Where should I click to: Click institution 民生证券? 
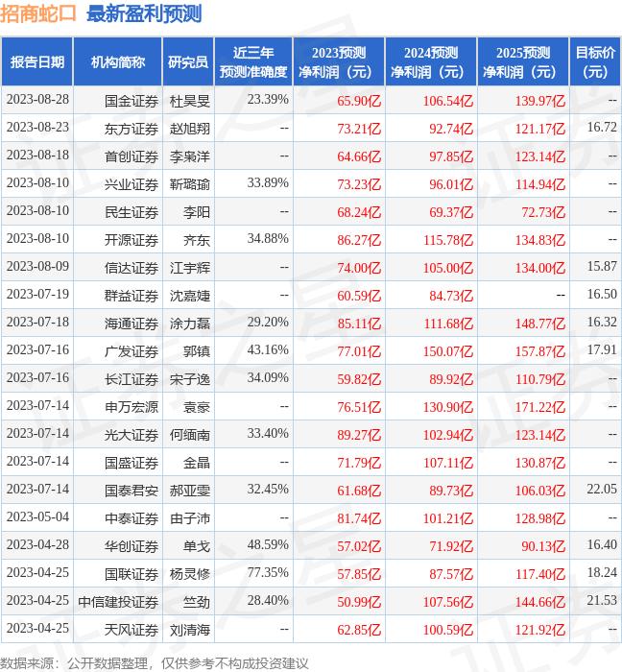tap(132, 212)
